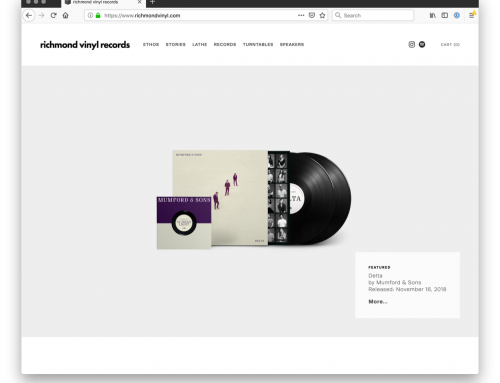The width and height of the screenshot is (500, 383).
Task: Open the Spotify icon in site header
Action: (x=422, y=44)
